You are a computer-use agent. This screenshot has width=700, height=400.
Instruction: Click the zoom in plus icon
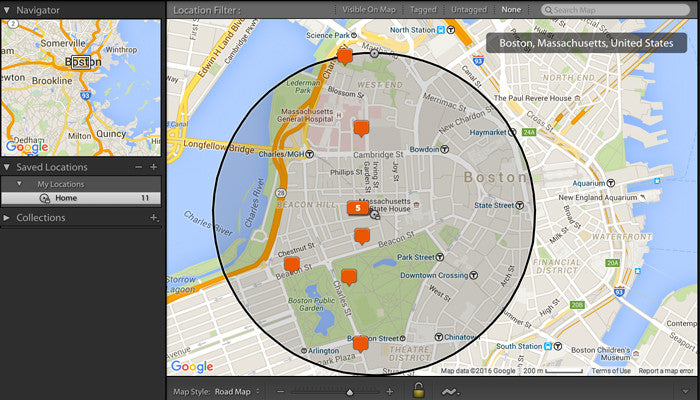tap(390, 392)
